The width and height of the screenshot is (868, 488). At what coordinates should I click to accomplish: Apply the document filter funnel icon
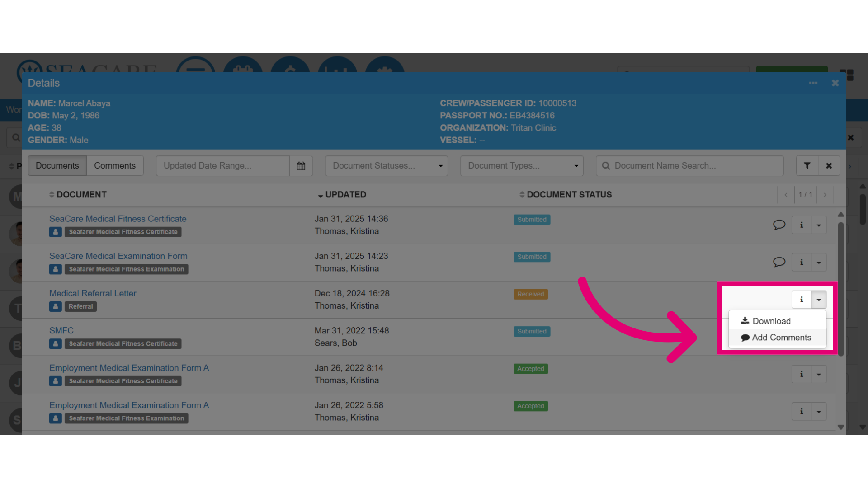[807, 166]
